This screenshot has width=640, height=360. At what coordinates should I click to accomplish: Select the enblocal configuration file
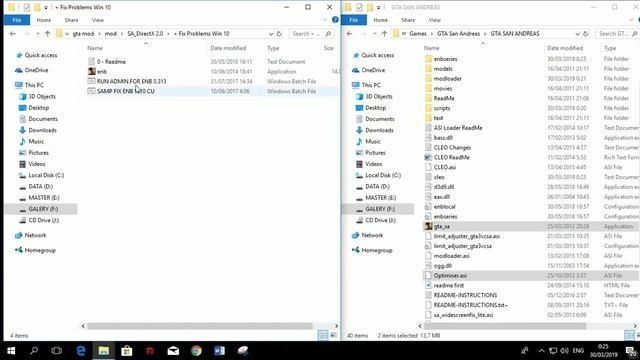click(x=444, y=207)
